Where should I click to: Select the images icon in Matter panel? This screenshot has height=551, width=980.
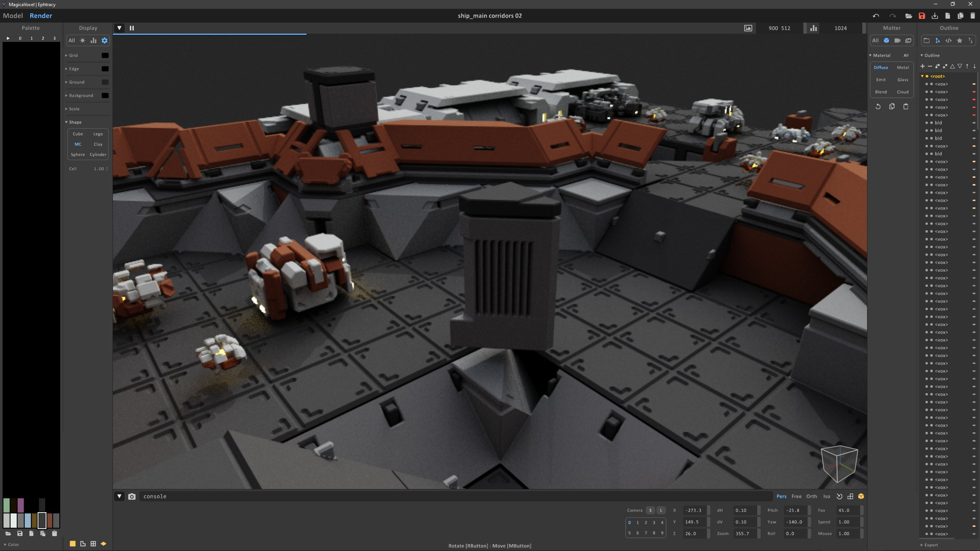click(x=908, y=41)
